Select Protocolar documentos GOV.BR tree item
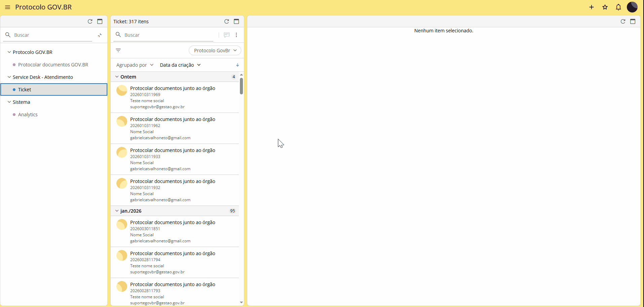Image resolution: width=644 pixels, height=307 pixels. click(x=53, y=65)
